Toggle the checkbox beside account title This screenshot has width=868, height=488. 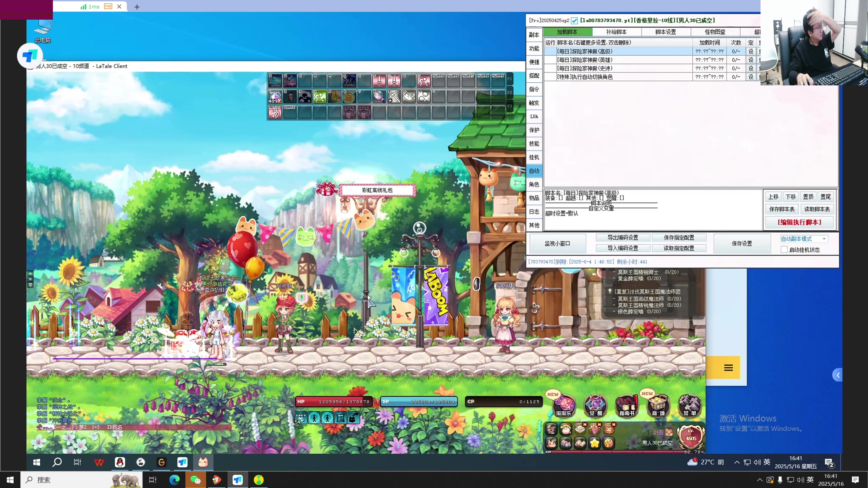click(x=574, y=21)
